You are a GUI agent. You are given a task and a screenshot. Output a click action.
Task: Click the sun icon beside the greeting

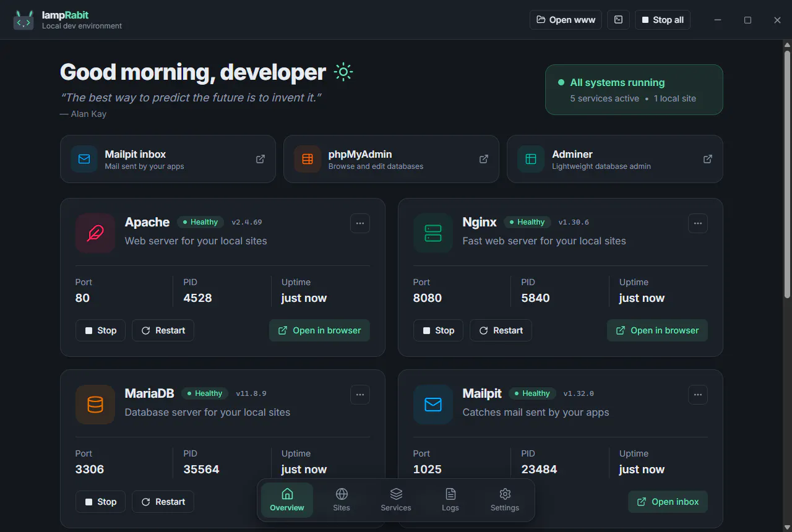coord(343,72)
